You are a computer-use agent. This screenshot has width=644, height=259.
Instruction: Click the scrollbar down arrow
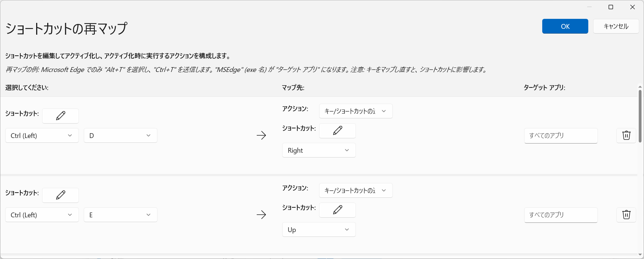pyautogui.click(x=640, y=255)
